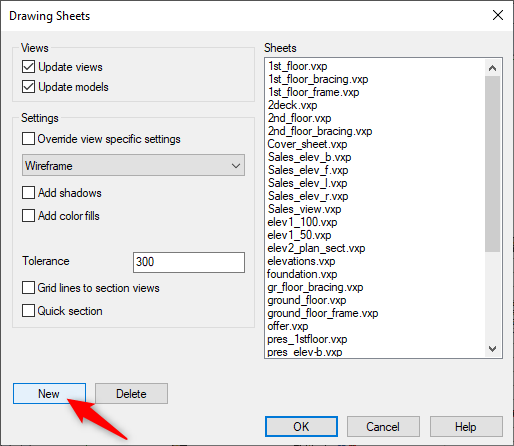Enable the Add shadows option

click(28, 193)
